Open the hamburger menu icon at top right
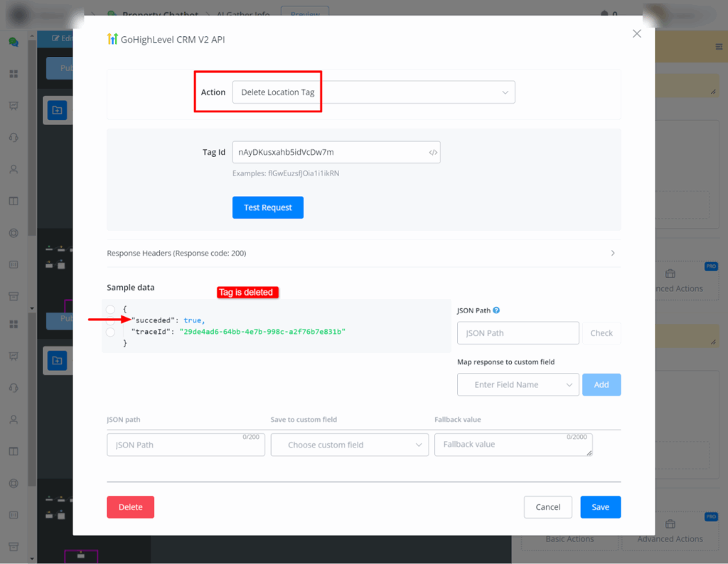This screenshot has width=728, height=564. tap(718, 47)
